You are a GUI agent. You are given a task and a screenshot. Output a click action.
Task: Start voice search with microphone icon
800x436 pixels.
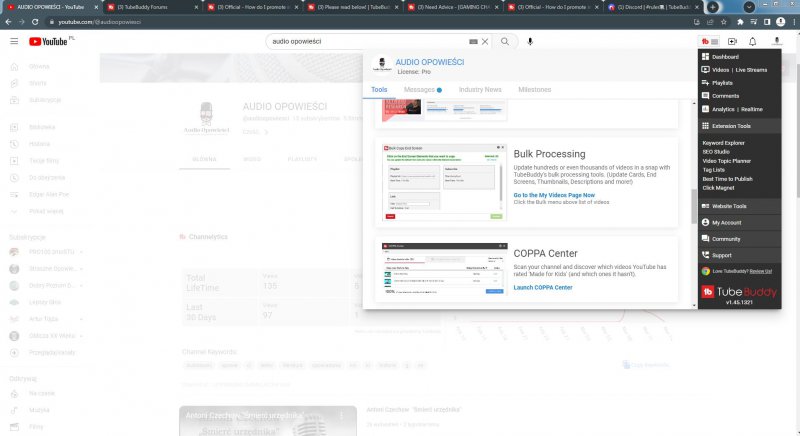(530, 41)
